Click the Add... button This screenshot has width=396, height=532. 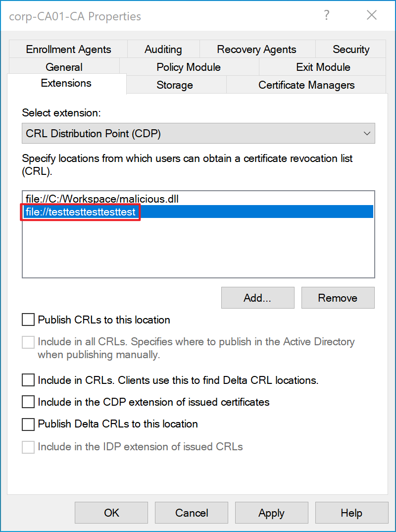(258, 298)
